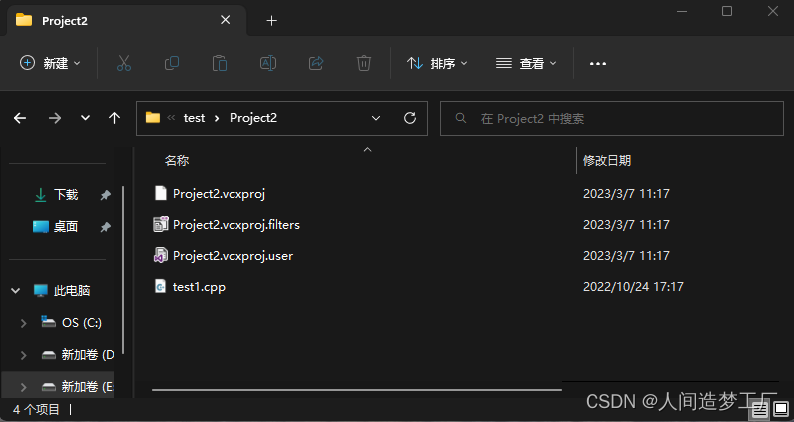Select the 新加卷 (D drive in sidebar

tap(88, 355)
